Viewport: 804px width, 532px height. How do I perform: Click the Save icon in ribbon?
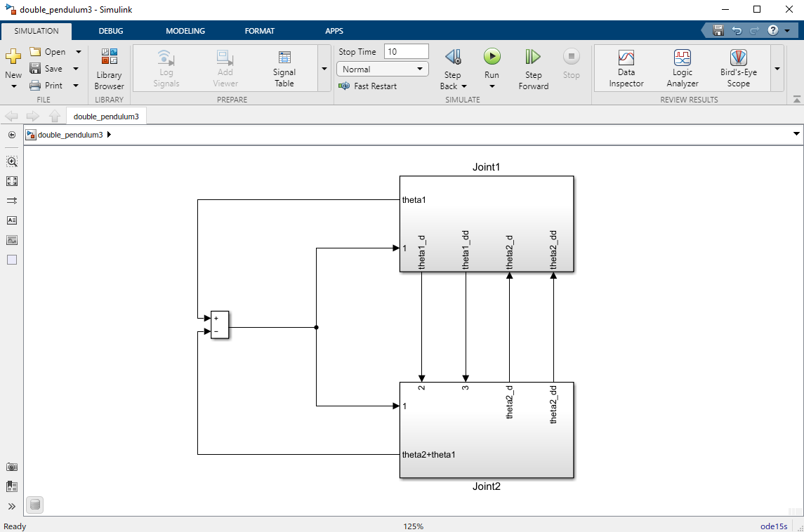pos(35,68)
